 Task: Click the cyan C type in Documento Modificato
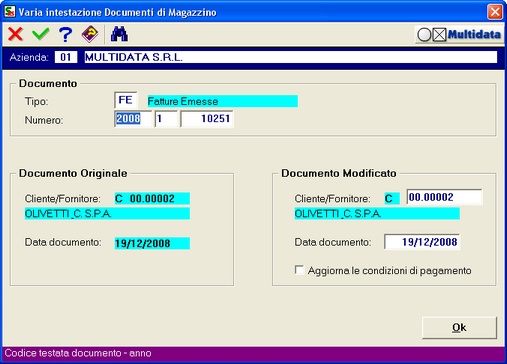click(x=392, y=199)
